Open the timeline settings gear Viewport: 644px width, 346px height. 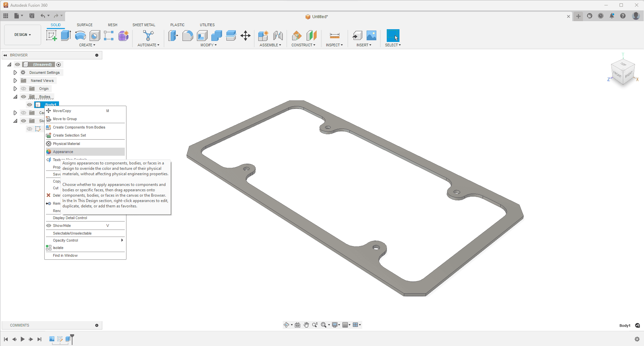point(637,339)
